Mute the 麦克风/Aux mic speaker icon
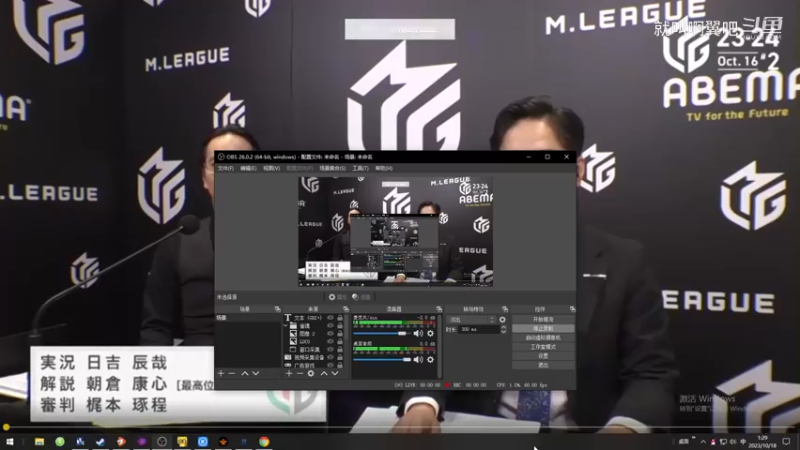 [x=418, y=334]
